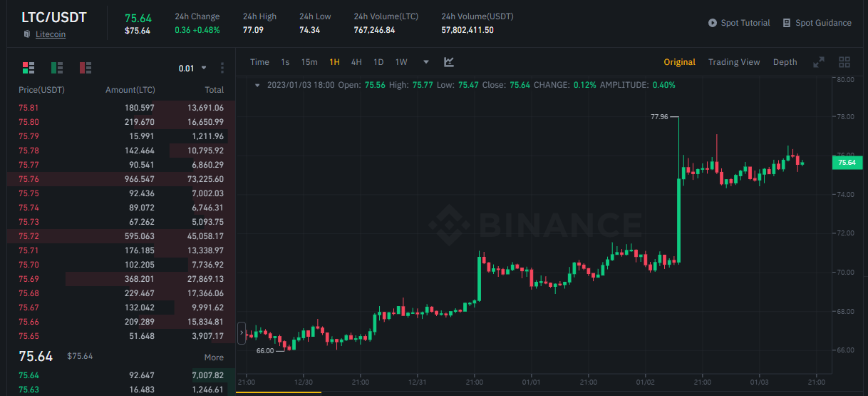The width and height of the screenshot is (868, 396).
Task: Open more time intervals dropdown arrow
Action: coord(426,62)
